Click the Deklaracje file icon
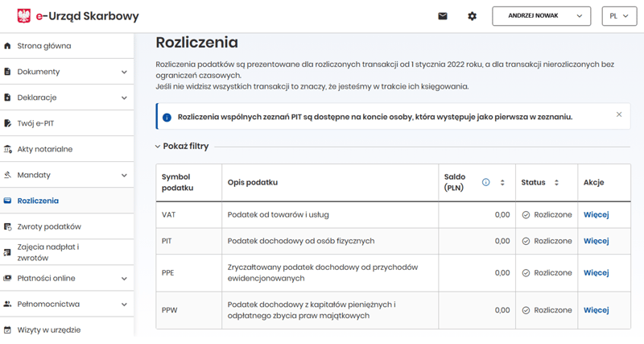Viewport: 644px width, 344px height. pos(7,97)
